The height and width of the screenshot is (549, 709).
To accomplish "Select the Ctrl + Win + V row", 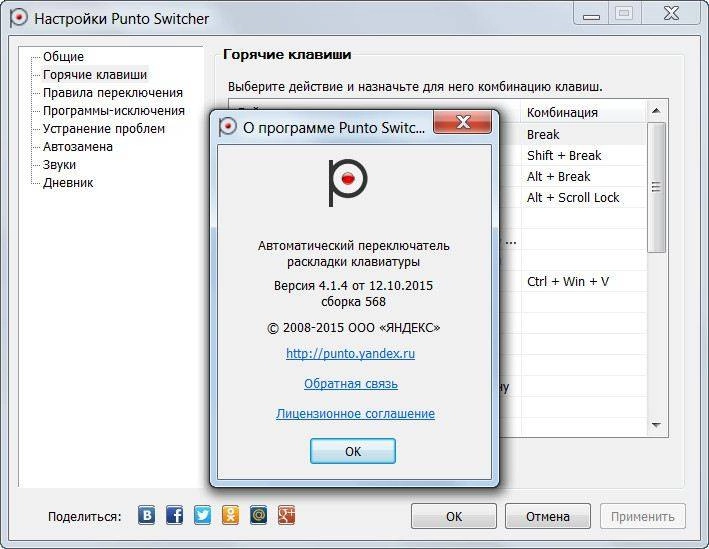I will [x=583, y=281].
